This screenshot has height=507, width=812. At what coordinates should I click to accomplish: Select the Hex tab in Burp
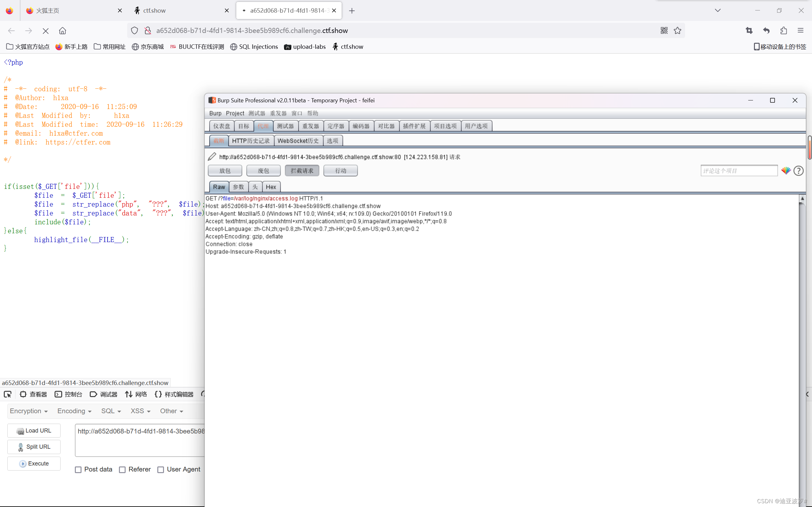271,187
